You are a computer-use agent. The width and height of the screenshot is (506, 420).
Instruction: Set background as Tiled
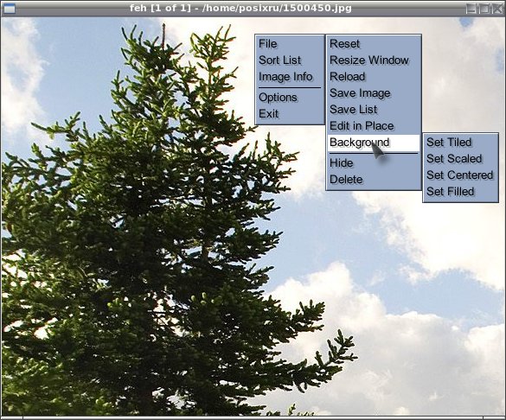coord(460,142)
